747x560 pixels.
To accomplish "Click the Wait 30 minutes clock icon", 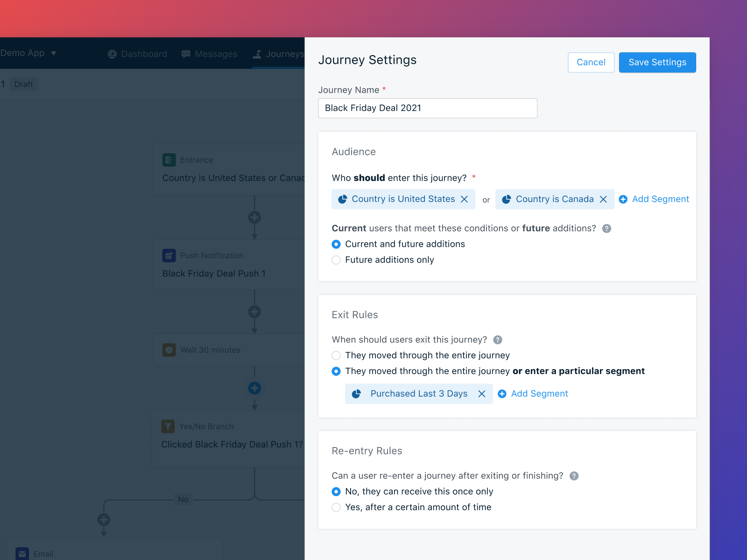I will pyautogui.click(x=169, y=350).
